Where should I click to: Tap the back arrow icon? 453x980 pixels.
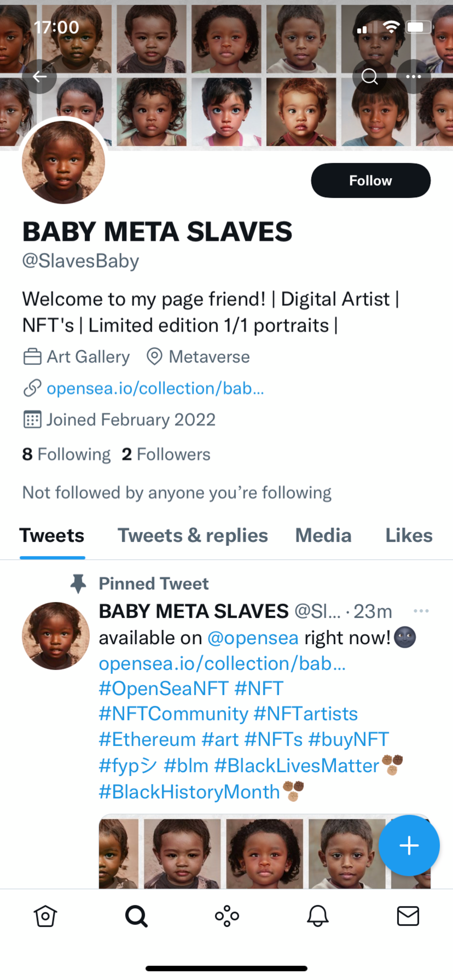click(x=39, y=76)
